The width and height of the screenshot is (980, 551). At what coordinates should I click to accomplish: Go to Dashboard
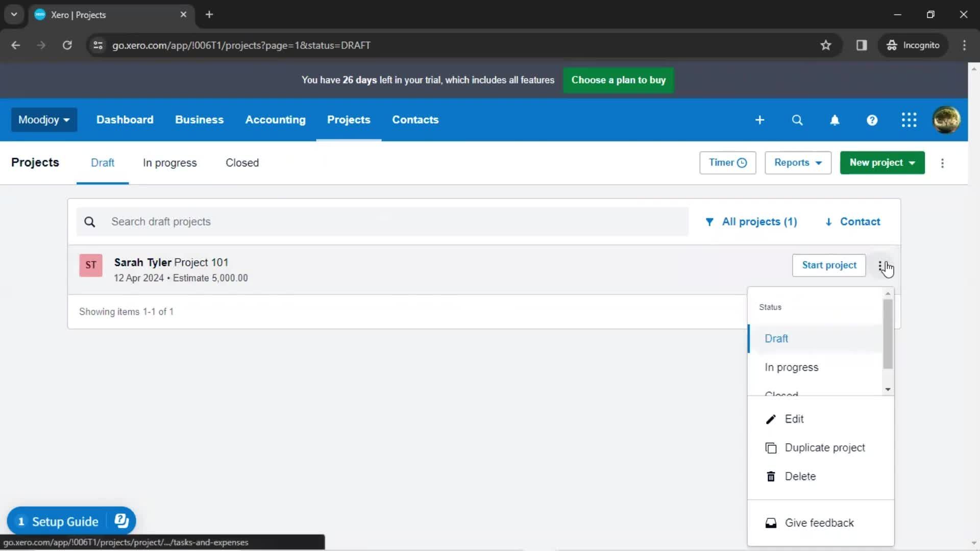125,120
